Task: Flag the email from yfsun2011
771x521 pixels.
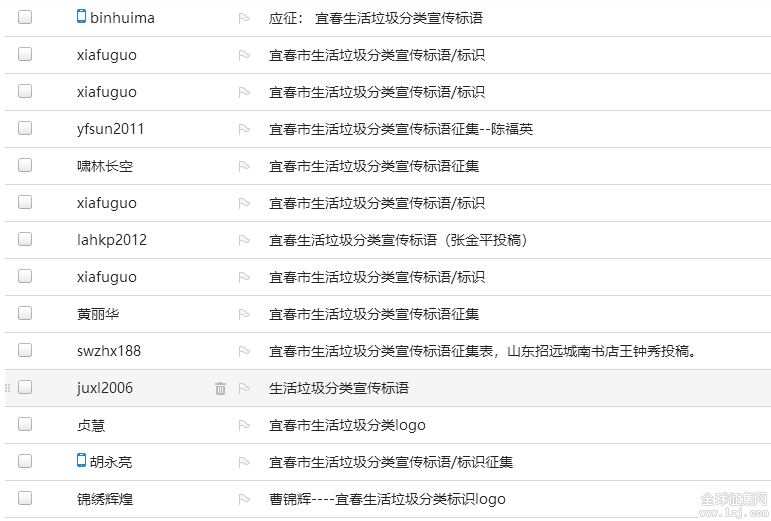Action: tap(244, 129)
